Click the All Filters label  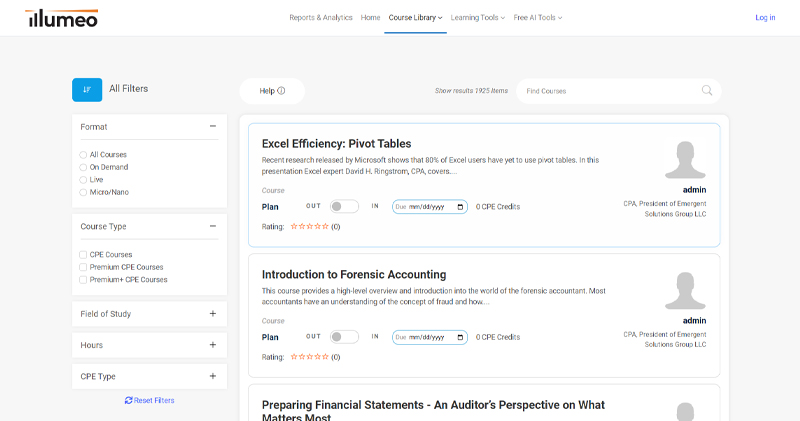pos(129,89)
